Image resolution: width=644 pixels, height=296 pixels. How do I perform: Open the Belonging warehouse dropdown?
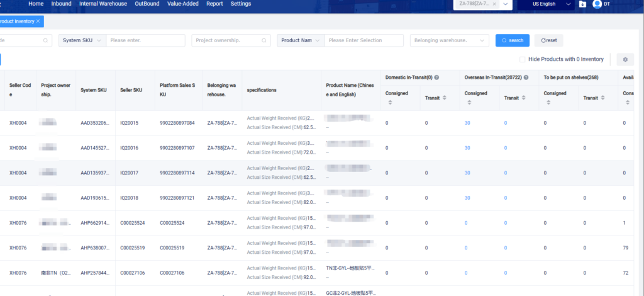[449, 40]
